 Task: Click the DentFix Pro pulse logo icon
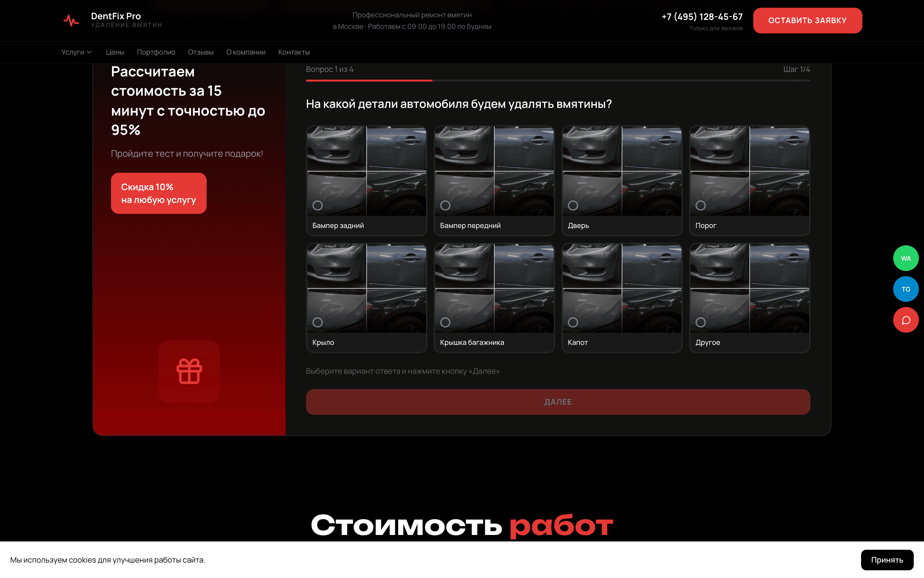71,20
